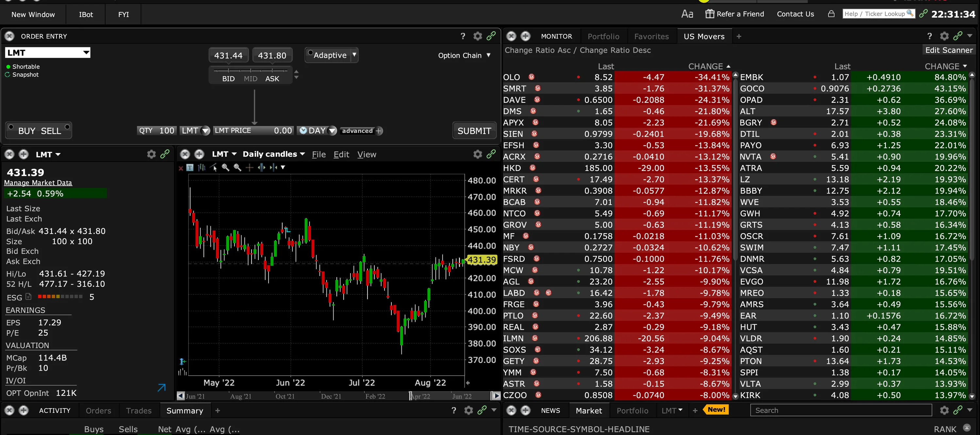Toggle CHANGE ascending sort on losers list
Image resolution: width=980 pixels, height=435 pixels.
709,66
